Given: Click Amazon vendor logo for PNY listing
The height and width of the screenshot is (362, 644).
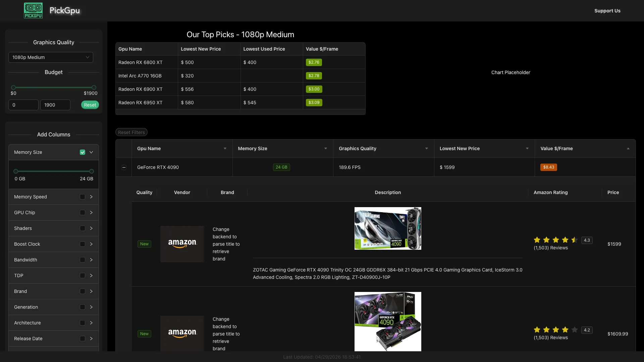Looking at the screenshot, I should click(x=182, y=333).
